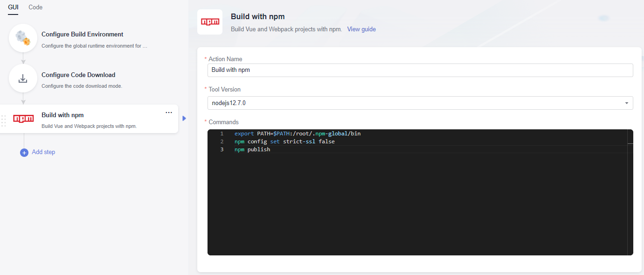Click the Configure Code Download arrow icon

[x=23, y=78]
